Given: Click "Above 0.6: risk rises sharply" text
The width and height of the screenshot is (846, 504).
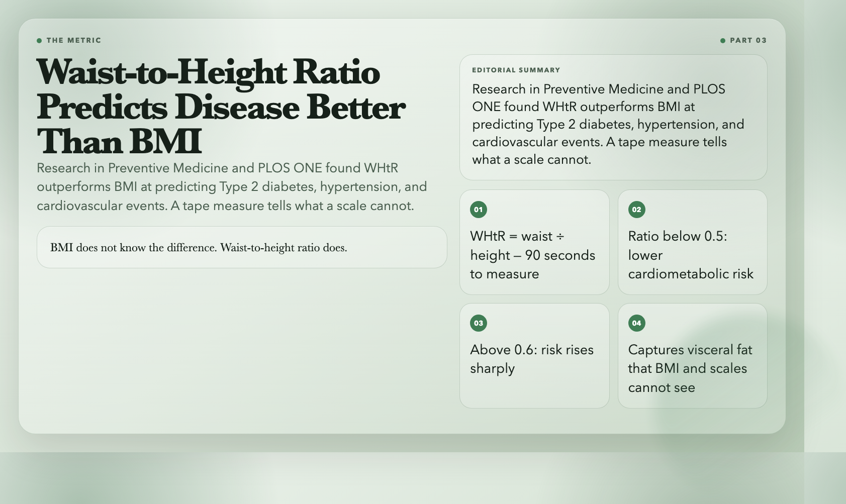Looking at the screenshot, I should pyautogui.click(x=532, y=359).
